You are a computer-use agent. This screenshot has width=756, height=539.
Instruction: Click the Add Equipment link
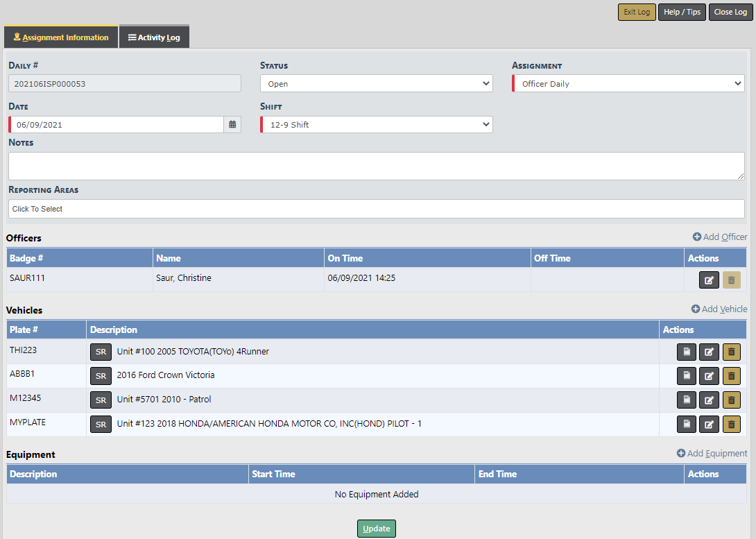712,454
